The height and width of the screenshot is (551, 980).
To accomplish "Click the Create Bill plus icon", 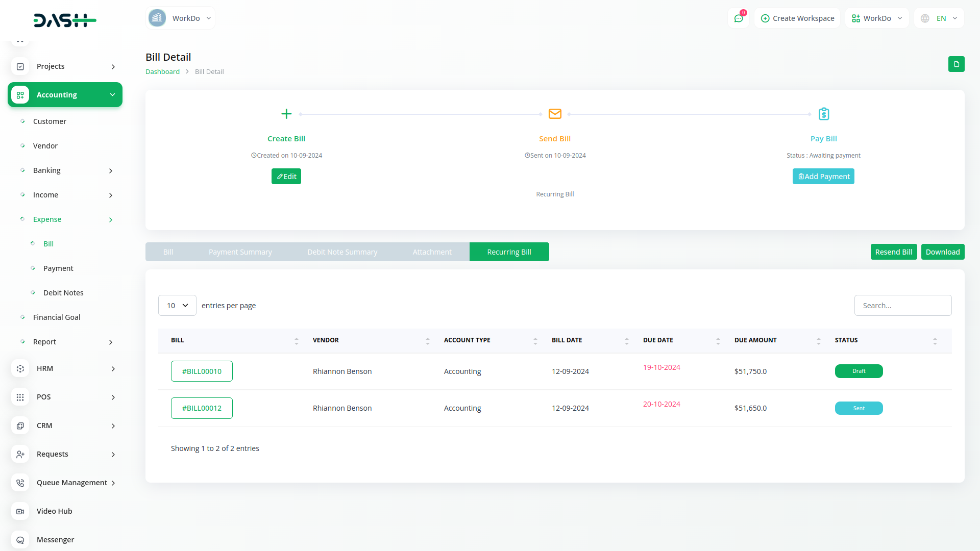I will [286, 114].
